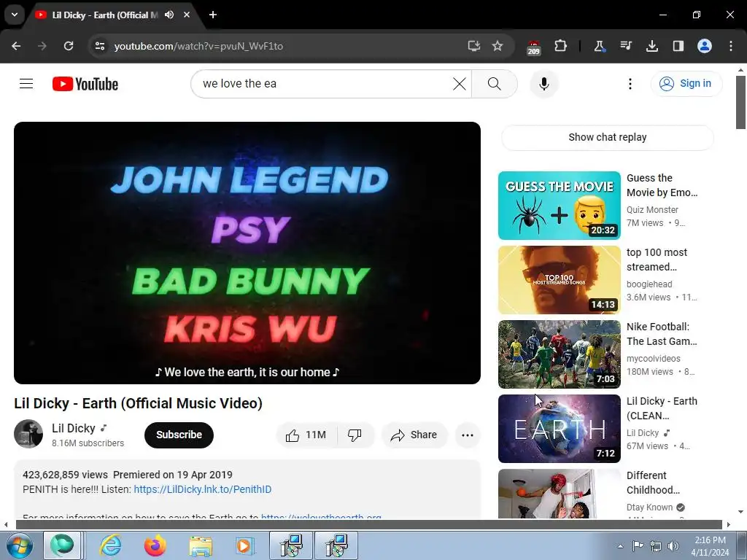
Task: Open Action Center flag icon in tray
Action: (638, 546)
